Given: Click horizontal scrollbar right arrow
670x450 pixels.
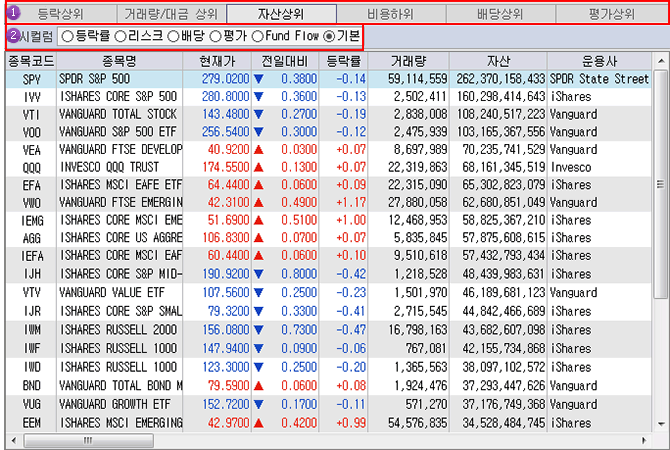Looking at the screenshot, I should click(x=644, y=440).
